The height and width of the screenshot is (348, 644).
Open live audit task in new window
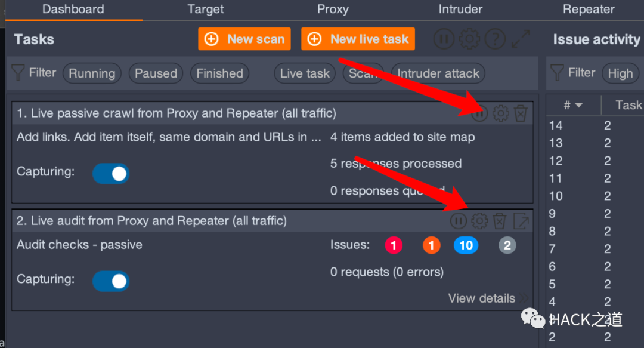521,221
